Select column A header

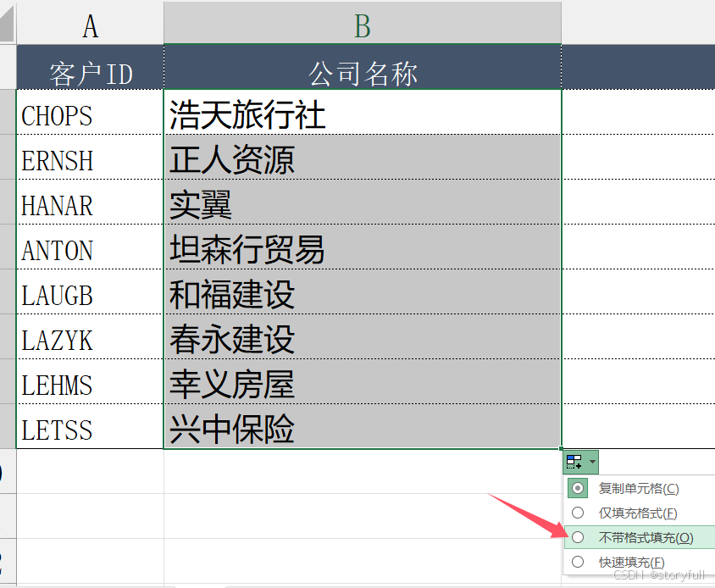point(90,23)
